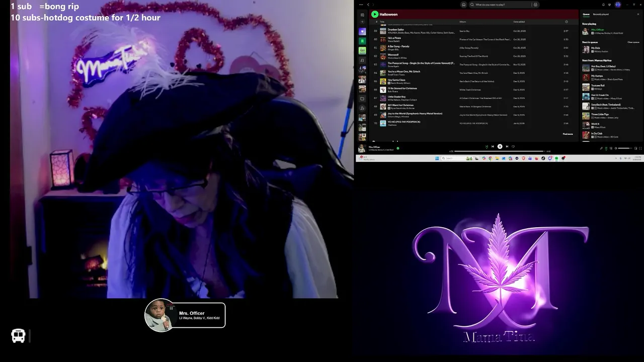This screenshot has width=644, height=362.
Task: Select the YO HO (PEG THE POOPDECK) track
Action: coord(474,123)
